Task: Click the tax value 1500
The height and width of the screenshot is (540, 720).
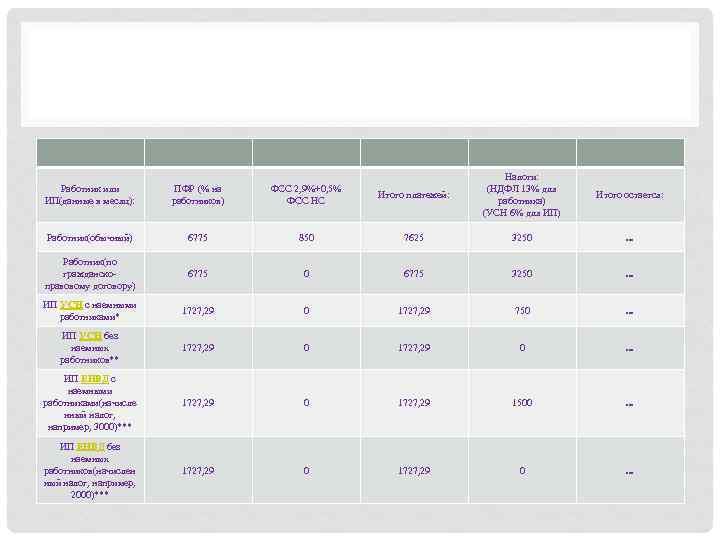Action: point(522,403)
